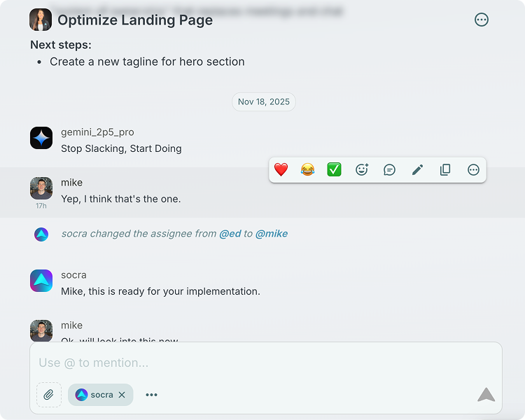Reply in thread to mike's message

point(390,170)
